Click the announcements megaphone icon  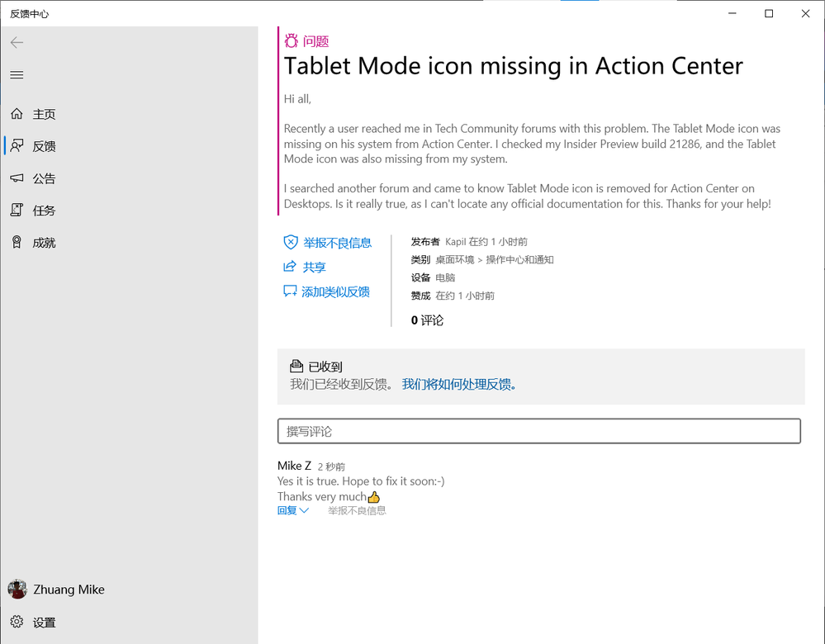pyautogui.click(x=17, y=178)
